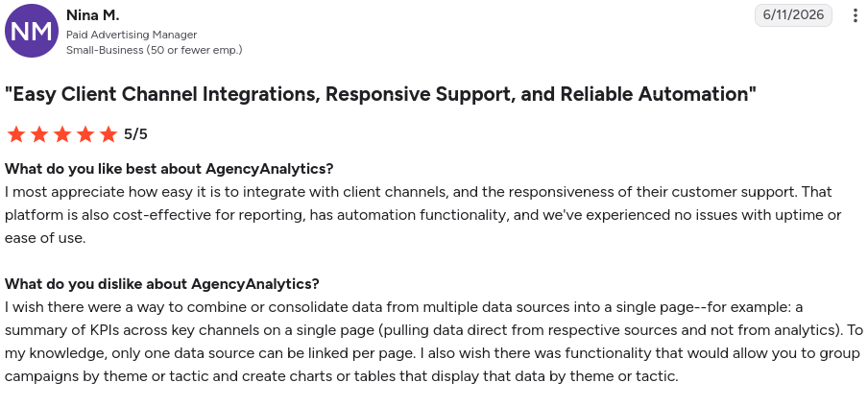Select the third rating star

62,134
